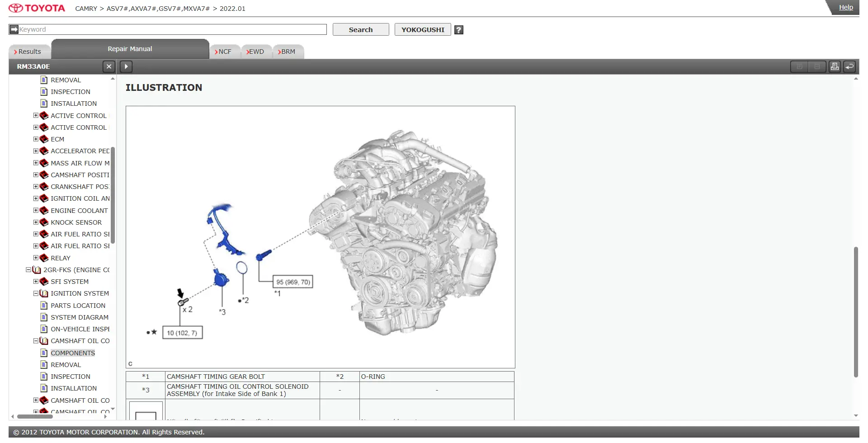The width and height of the screenshot is (868, 443).
Task: Click the MASS AIR FLOW red book icon
Action: coord(44,163)
